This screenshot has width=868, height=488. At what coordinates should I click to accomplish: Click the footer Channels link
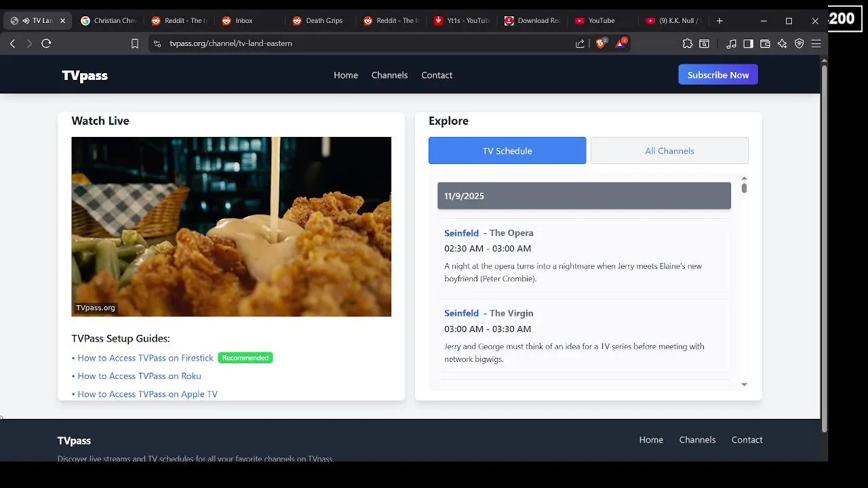[x=697, y=440]
